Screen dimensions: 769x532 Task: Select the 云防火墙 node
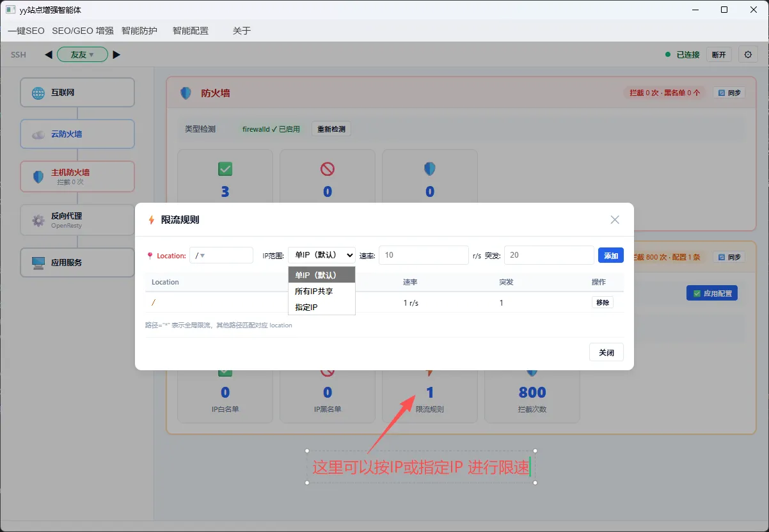coord(77,134)
